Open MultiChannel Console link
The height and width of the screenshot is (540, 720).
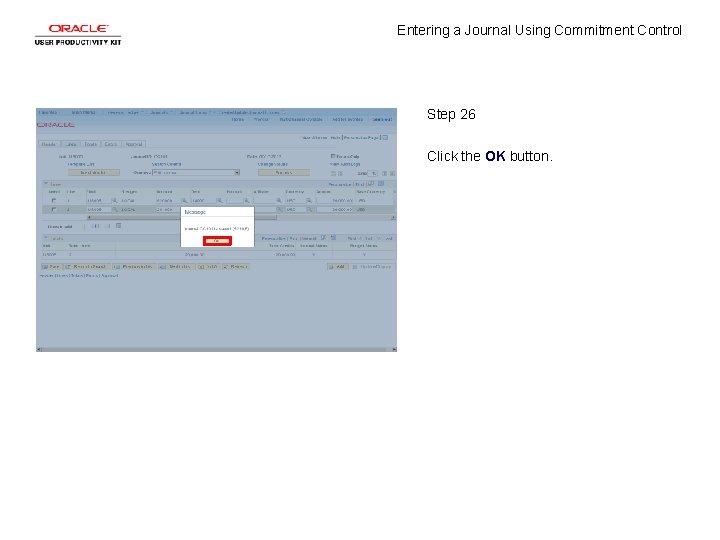(x=301, y=119)
